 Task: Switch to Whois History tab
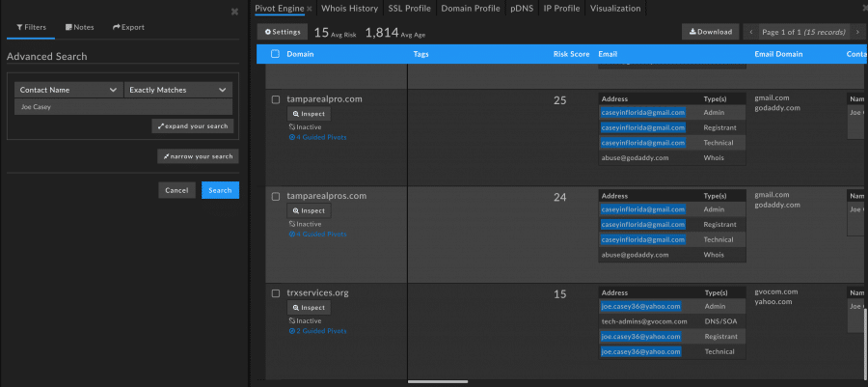pyautogui.click(x=349, y=9)
